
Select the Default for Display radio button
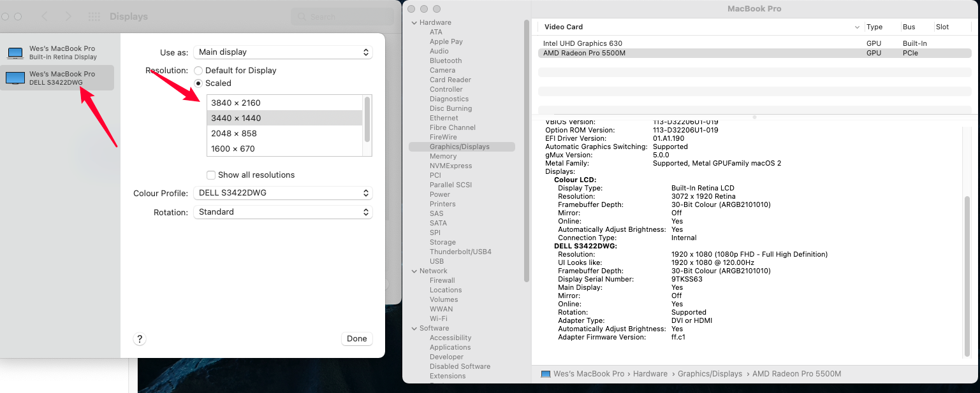[199, 71]
